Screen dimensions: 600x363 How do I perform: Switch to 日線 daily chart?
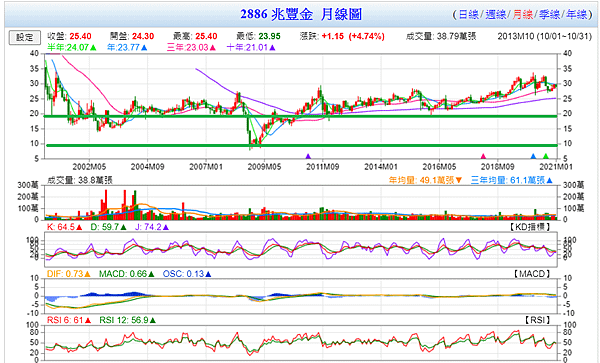click(468, 15)
